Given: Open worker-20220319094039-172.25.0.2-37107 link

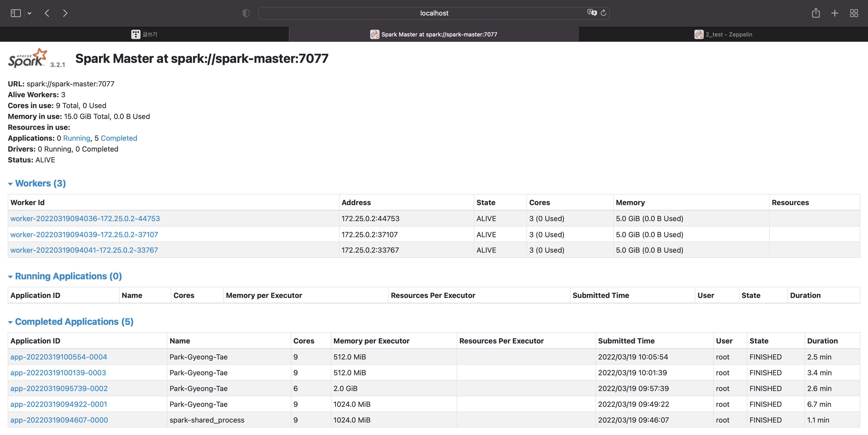Looking at the screenshot, I should tap(84, 234).
